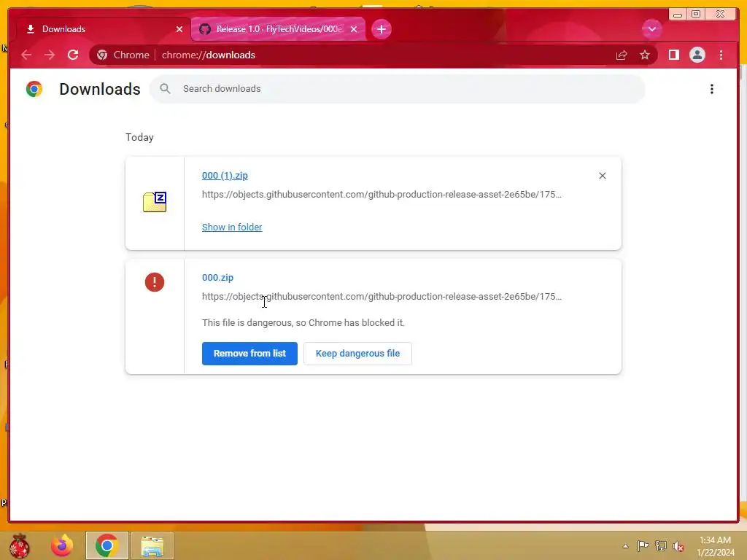This screenshot has width=747, height=560.
Task: Click the red warning icon for 000.zip
Action: (x=155, y=282)
